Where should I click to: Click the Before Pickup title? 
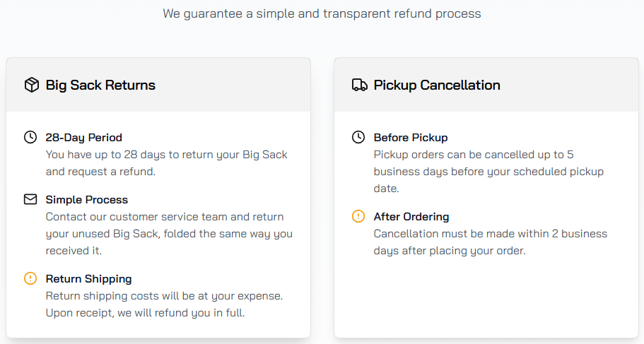pos(410,138)
